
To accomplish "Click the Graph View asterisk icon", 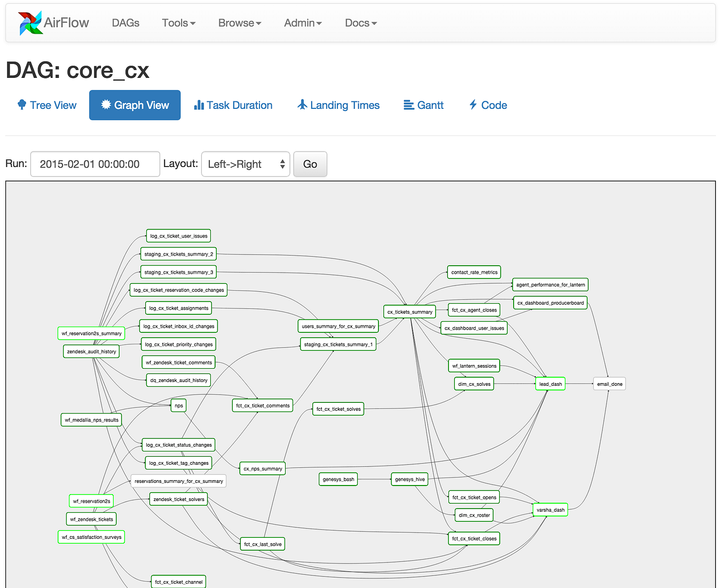I will 105,105.
